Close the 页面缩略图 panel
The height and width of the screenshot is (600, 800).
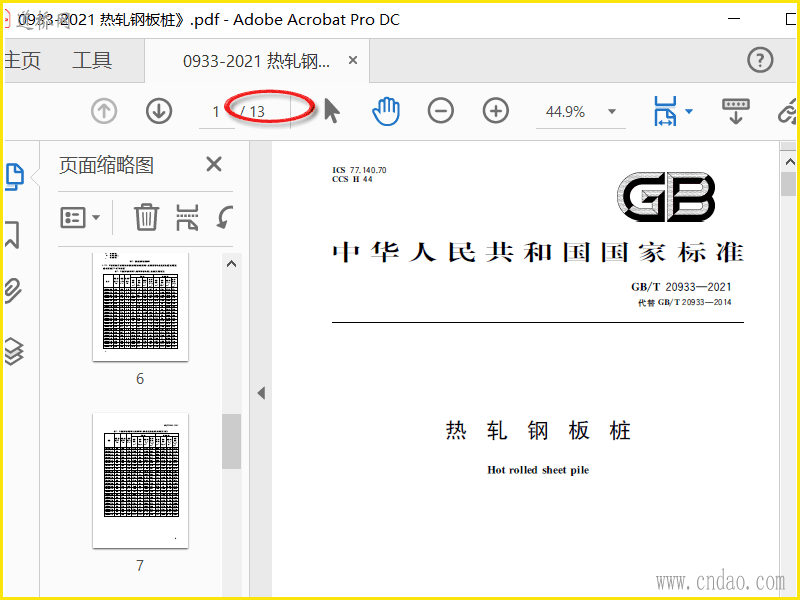point(214,164)
